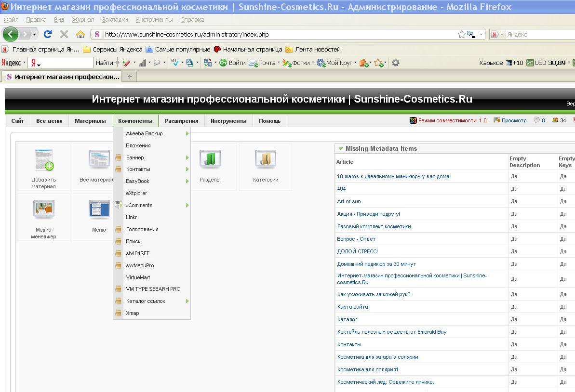This screenshot has height=392, width=575.
Task: Open the article "Вопрос - Ответ"
Action: (356, 239)
